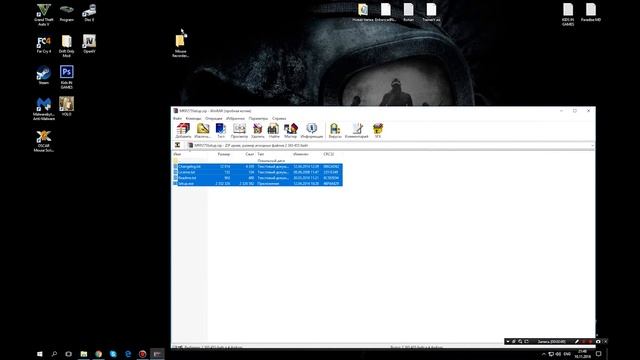The image size is (640, 360).
Task: Click the Комментарий (Comment) toolbar icon
Action: (x=357, y=131)
